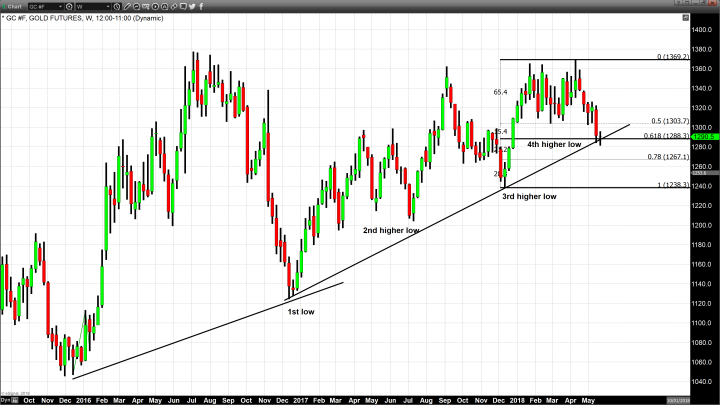This screenshot has width=720, height=405.
Task: Click the 2017 label on time axis
Action: click(x=301, y=400)
